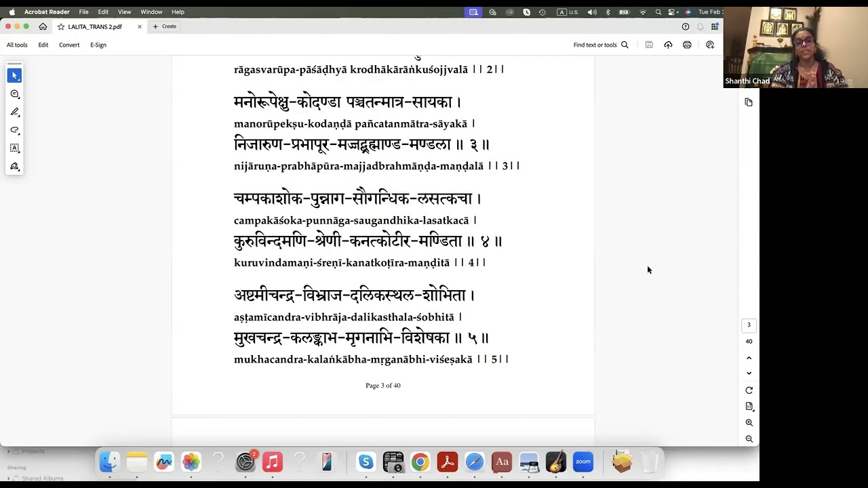Open the Adobe apps grid icon

click(x=714, y=26)
